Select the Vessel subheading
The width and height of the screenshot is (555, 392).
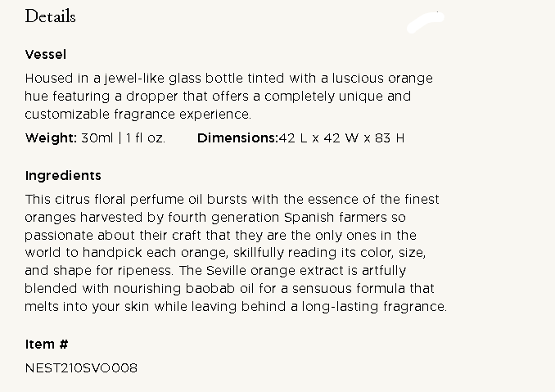coord(46,55)
